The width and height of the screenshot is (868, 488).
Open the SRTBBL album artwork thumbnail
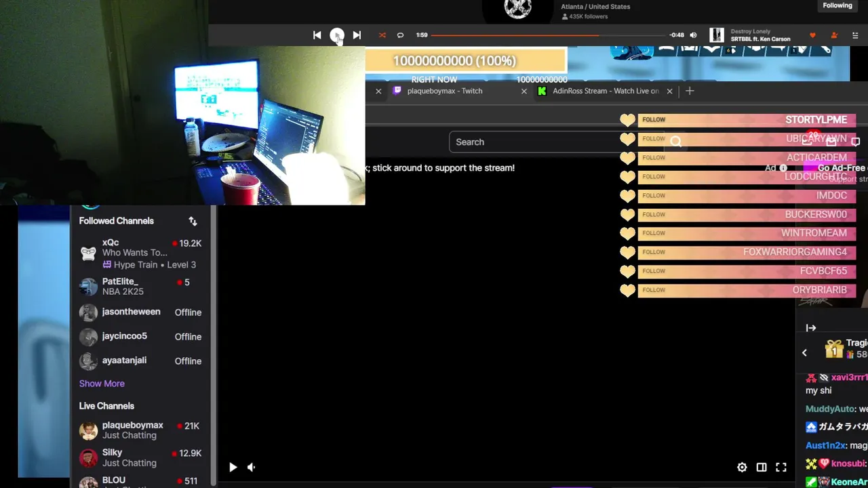click(x=717, y=35)
